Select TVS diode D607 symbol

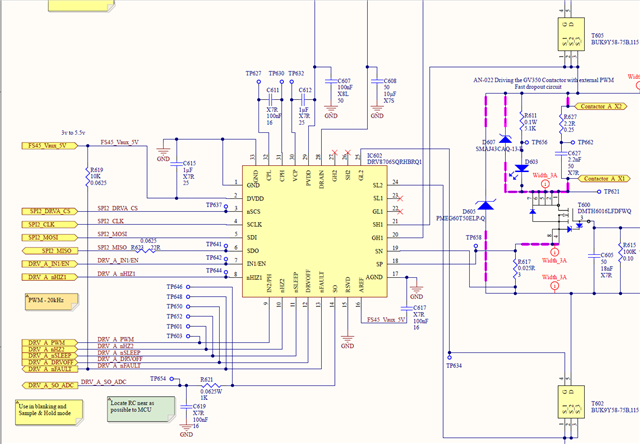point(505,139)
